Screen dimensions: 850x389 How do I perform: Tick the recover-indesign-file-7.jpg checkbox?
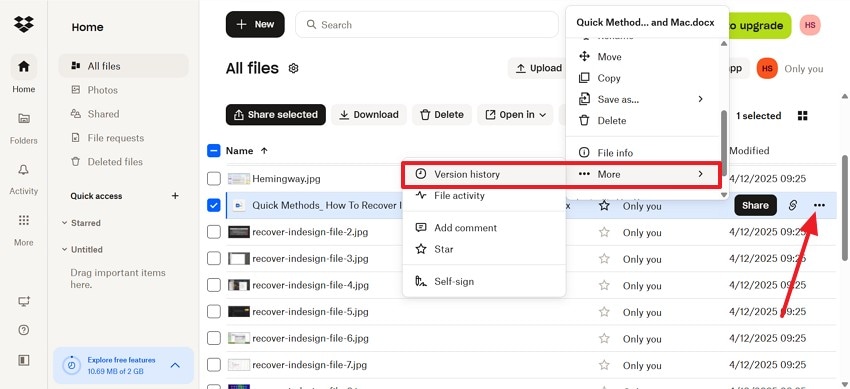pyautogui.click(x=214, y=365)
